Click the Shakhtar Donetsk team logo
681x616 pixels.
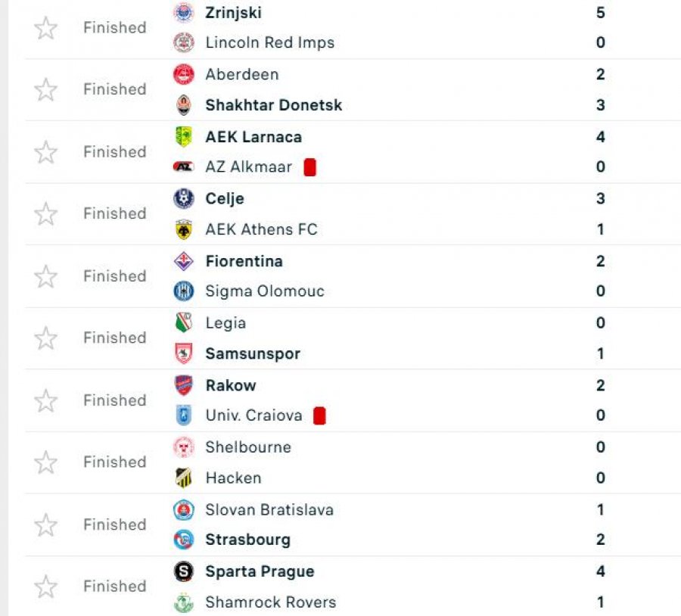pyautogui.click(x=183, y=105)
